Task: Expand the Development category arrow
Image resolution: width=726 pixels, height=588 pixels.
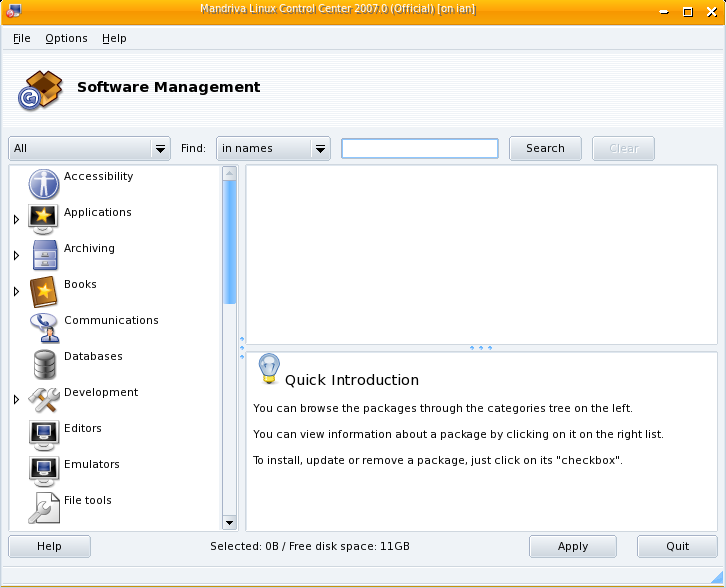Action: point(16,399)
